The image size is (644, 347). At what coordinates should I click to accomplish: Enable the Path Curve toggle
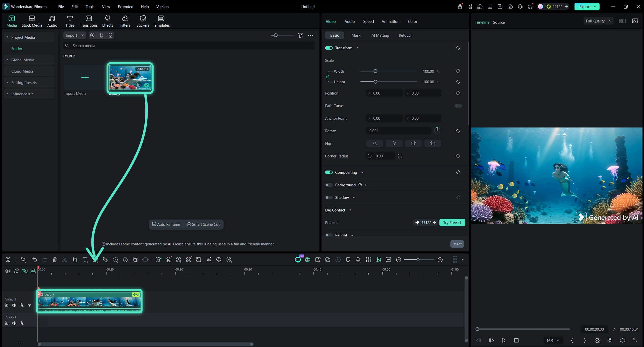458,106
